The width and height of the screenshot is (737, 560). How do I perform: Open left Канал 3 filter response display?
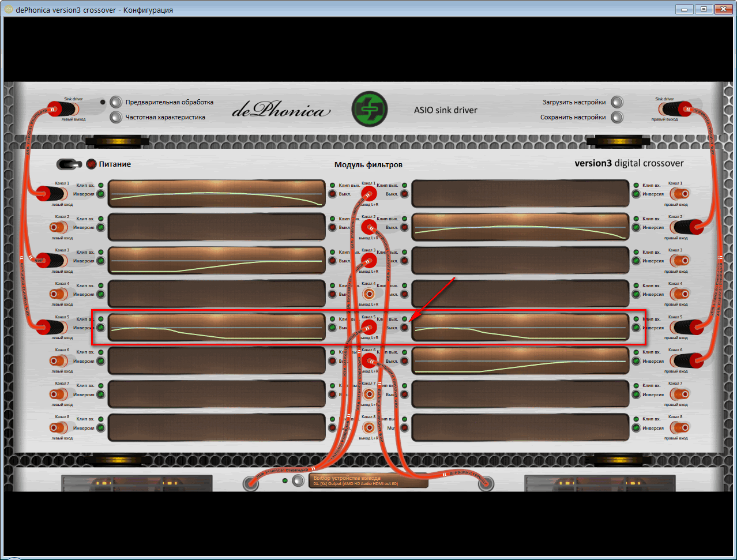pyautogui.click(x=217, y=261)
